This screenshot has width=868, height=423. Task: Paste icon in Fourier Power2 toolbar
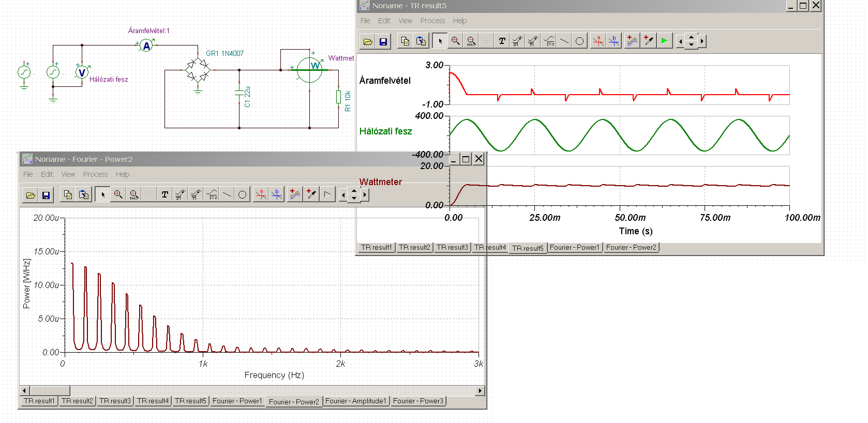84,194
